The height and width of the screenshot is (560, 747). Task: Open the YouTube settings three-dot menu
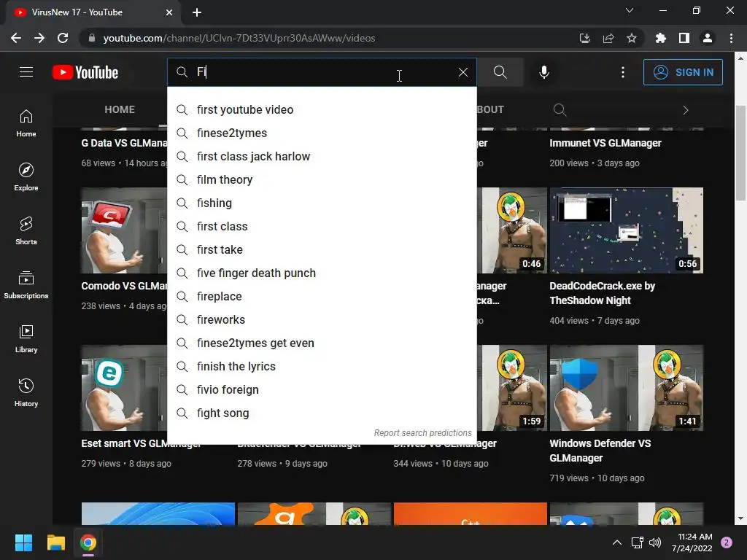623,72
